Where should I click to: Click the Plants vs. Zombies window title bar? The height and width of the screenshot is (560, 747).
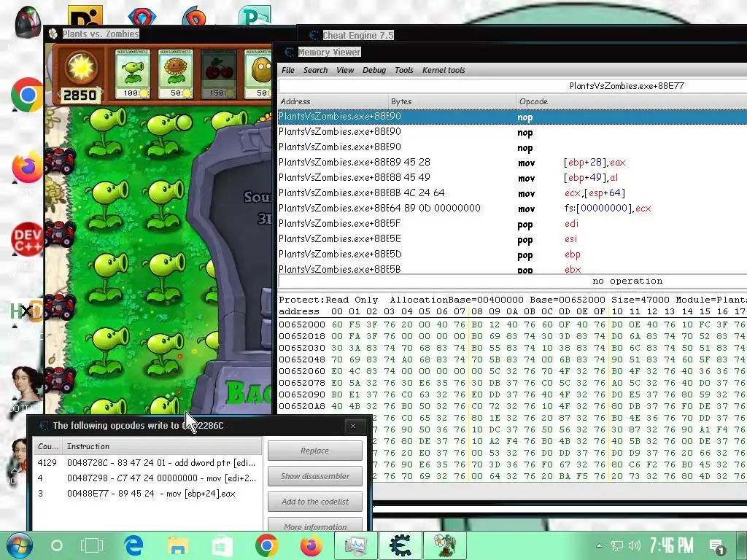pos(169,34)
